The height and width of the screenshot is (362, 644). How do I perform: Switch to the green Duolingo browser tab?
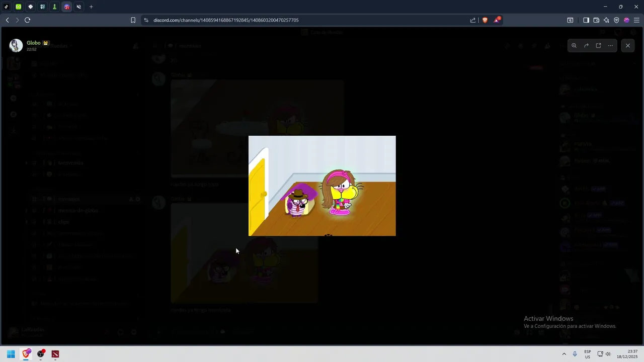point(19,7)
